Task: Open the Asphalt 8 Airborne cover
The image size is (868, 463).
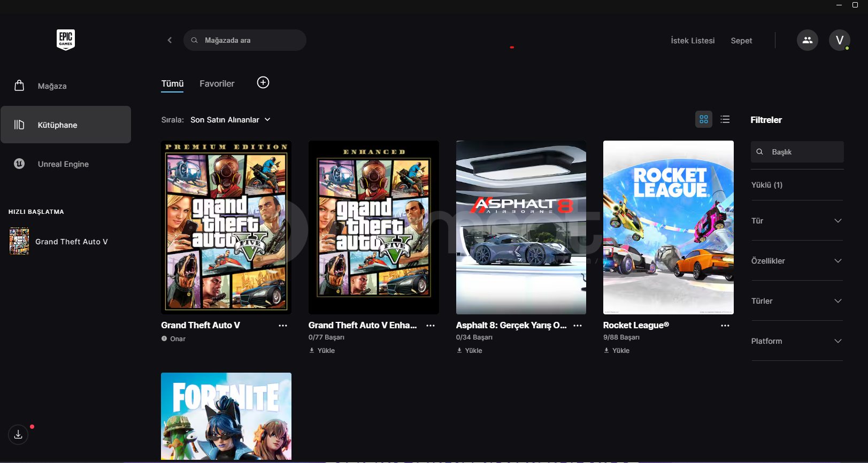Action: tap(521, 227)
